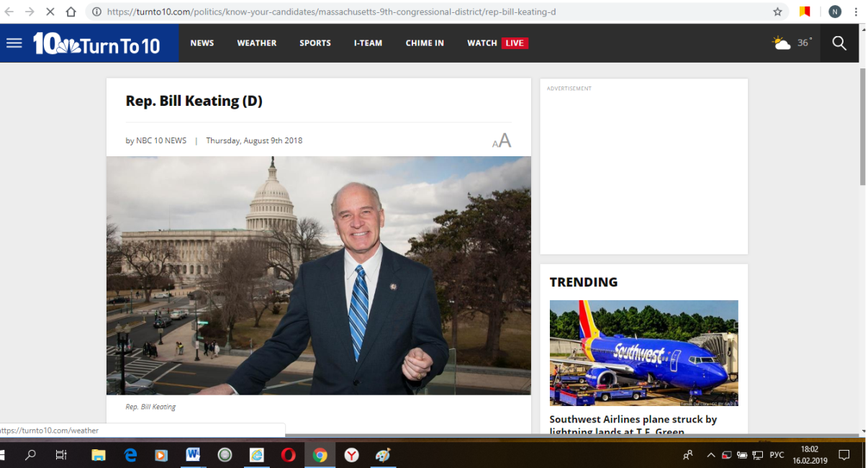Open Windows search on taskbar
Image resolution: width=868 pixels, height=468 pixels.
[x=30, y=455]
